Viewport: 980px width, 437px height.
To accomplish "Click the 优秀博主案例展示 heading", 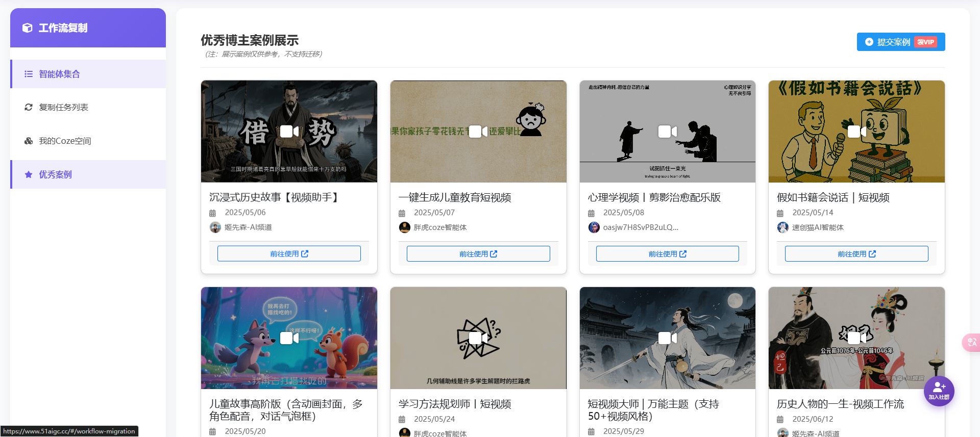I will click(250, 40).
